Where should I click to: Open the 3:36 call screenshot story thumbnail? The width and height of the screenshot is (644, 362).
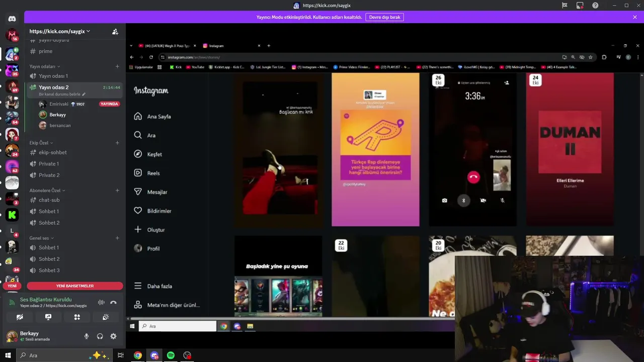tap(472, 149)
